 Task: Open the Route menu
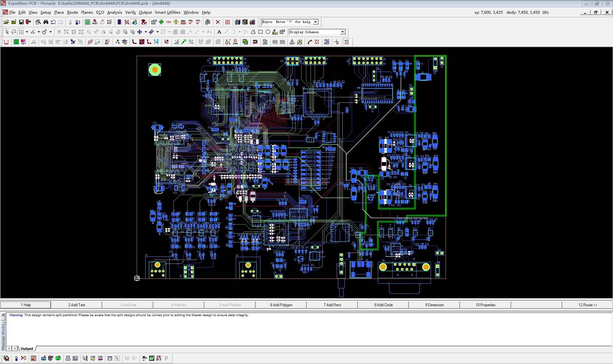tap(72, 12)
